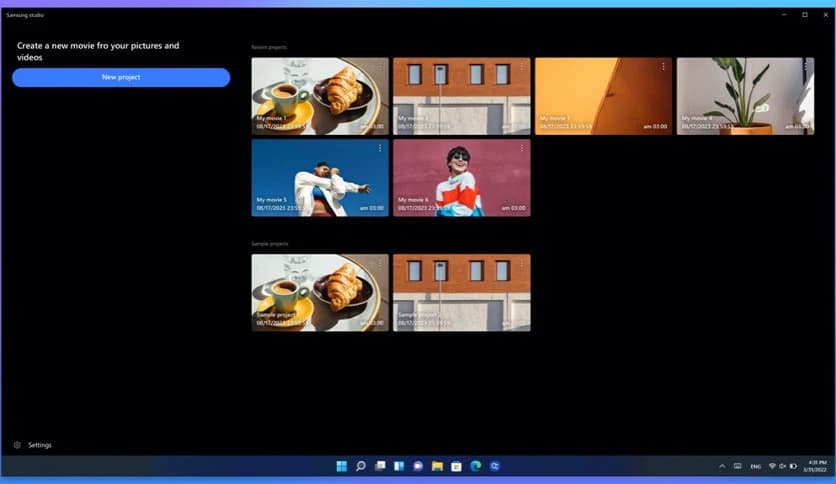Open three-dot menu on My movie 5
The image size is (836, 484).
point(380,148)
